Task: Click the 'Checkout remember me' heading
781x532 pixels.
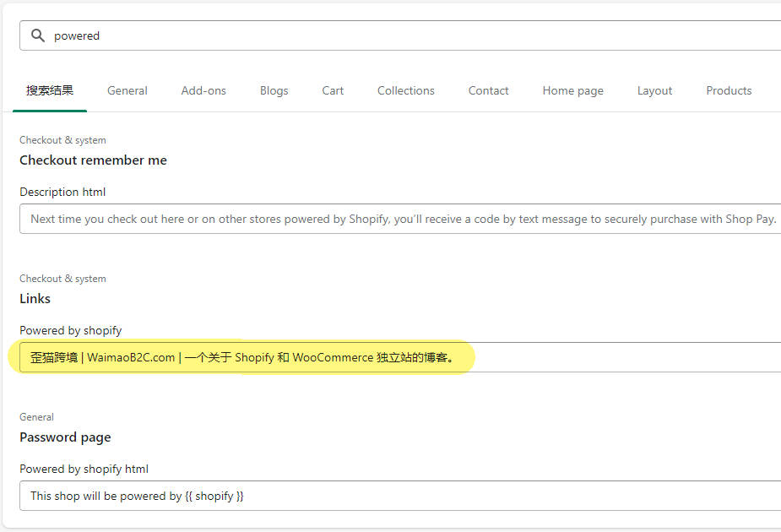Action: click(x=93, y=160)
